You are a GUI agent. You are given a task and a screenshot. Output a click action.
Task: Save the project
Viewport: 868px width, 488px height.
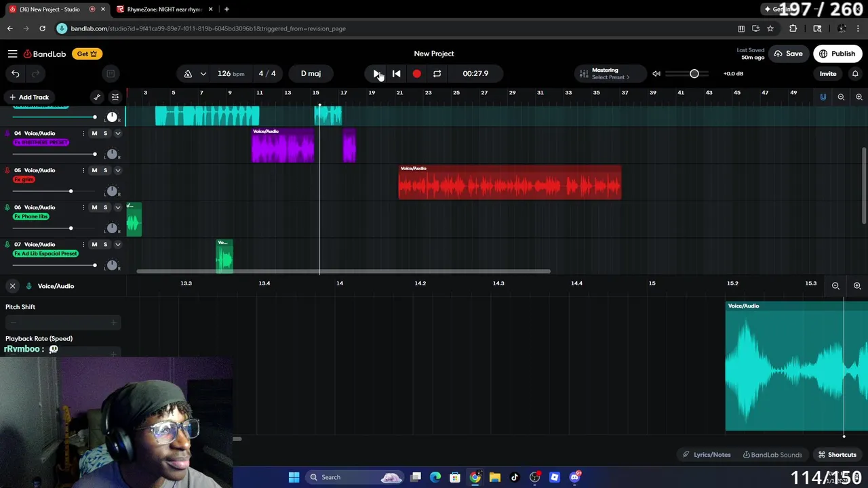pos(788,54)
